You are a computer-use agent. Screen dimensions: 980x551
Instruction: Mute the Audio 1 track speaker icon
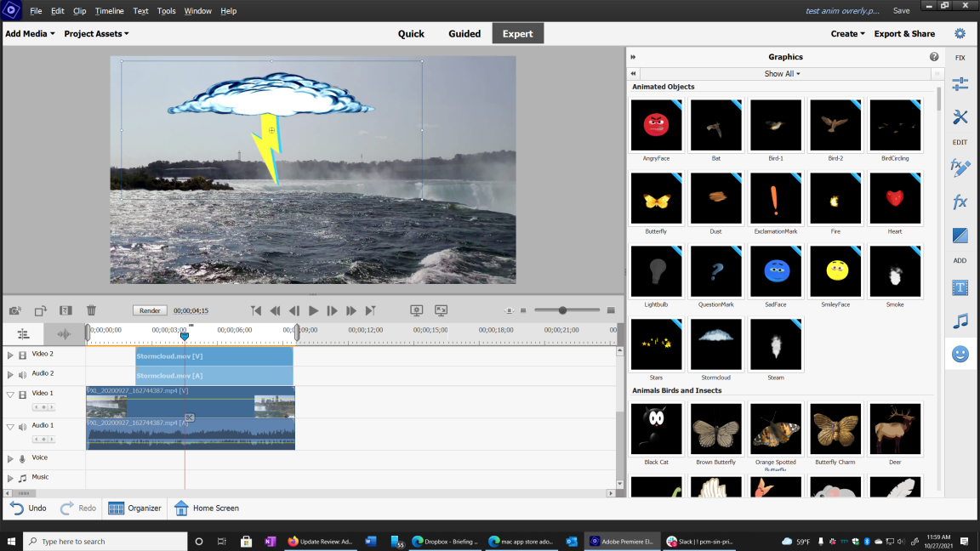click(23, 426)
